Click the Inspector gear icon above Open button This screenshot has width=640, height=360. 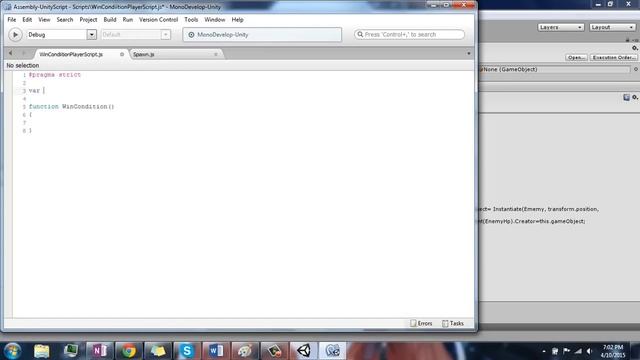click(x=635, y=48)
